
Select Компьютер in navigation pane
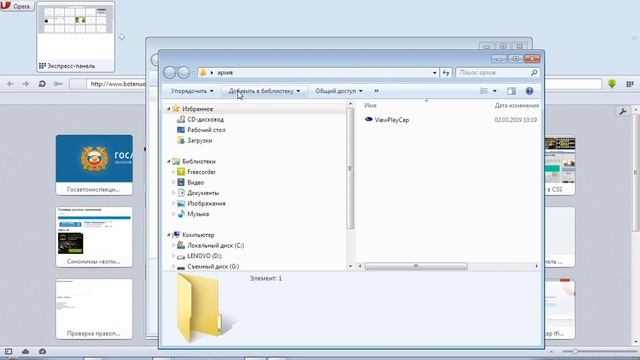198,235
